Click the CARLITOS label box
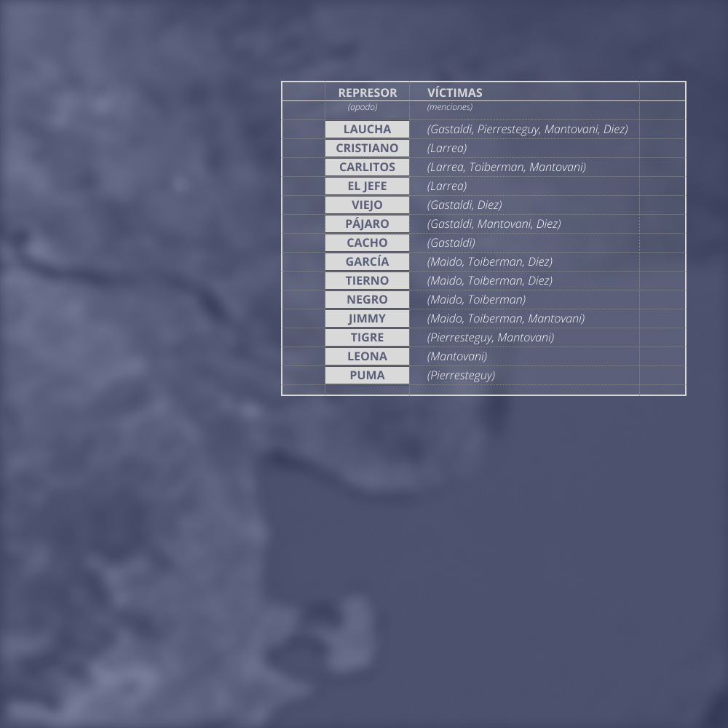 click(367, 167)
